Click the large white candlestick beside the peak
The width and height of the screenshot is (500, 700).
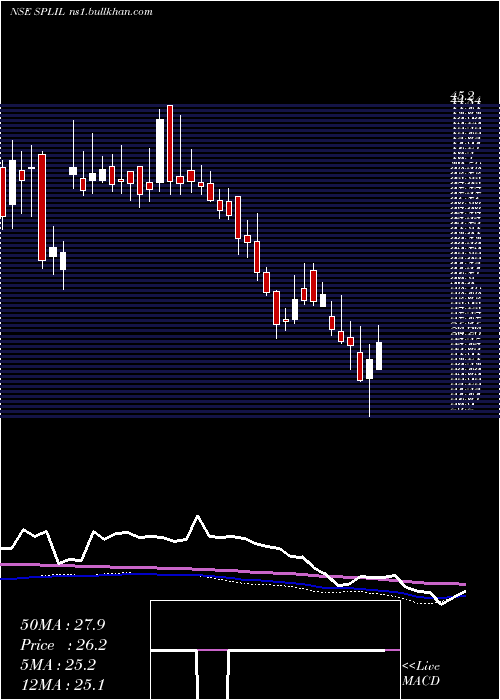(160, 151)
